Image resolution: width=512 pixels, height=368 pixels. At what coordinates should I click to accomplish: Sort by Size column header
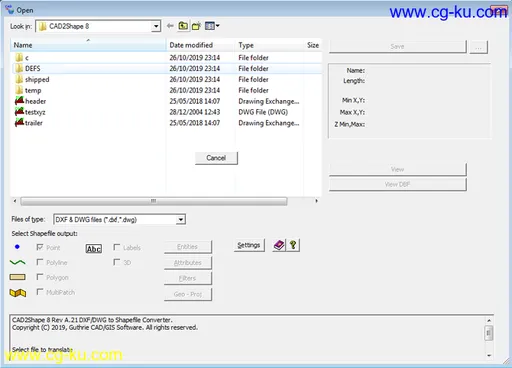[x=313, y=45]
